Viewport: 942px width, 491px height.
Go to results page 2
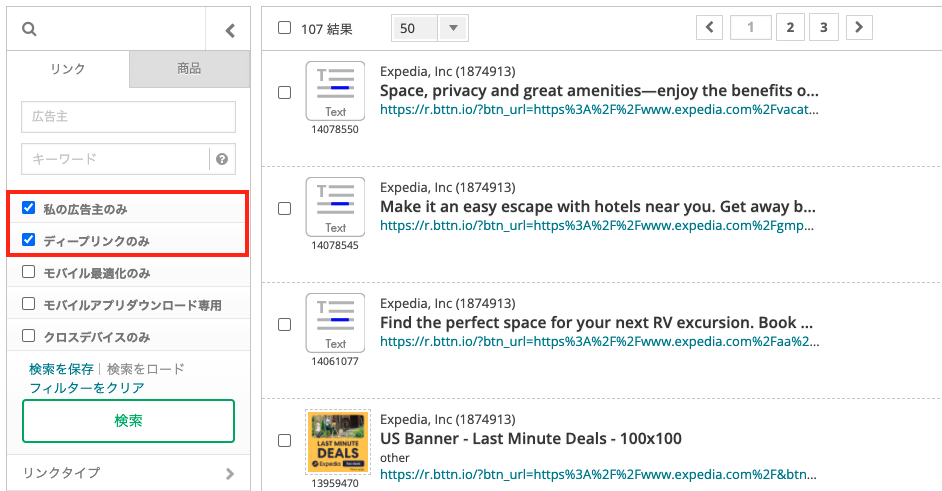click(x=790, y=28)
